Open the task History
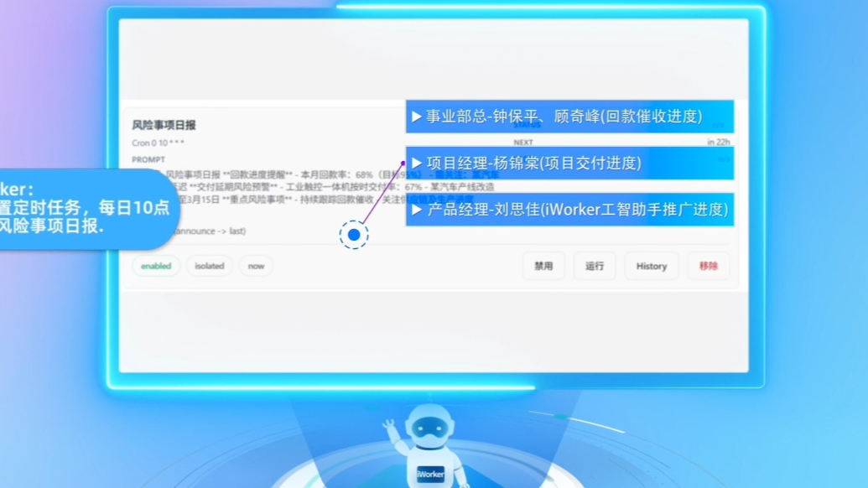 (x=651, y=266)
